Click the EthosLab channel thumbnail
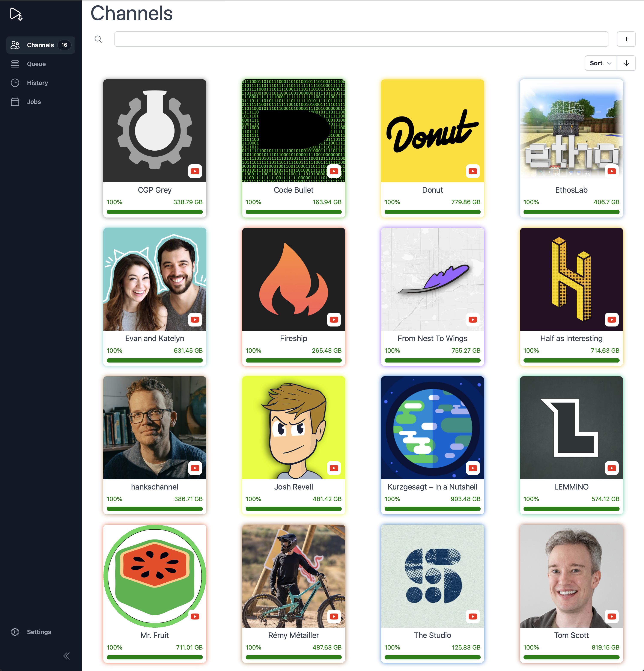This screenshot has height=671, width=644. click(x=571, y=130)
